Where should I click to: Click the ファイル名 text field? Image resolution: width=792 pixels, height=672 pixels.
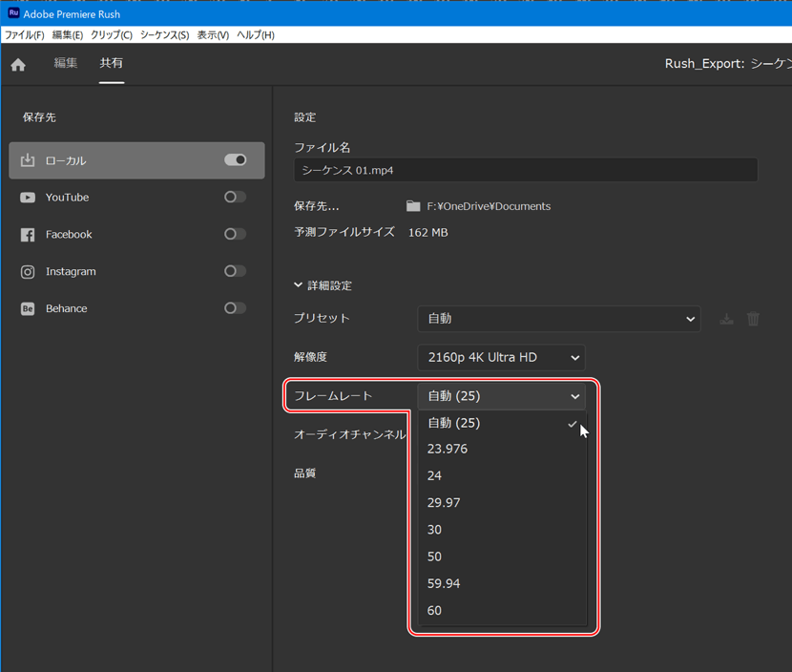526,170
